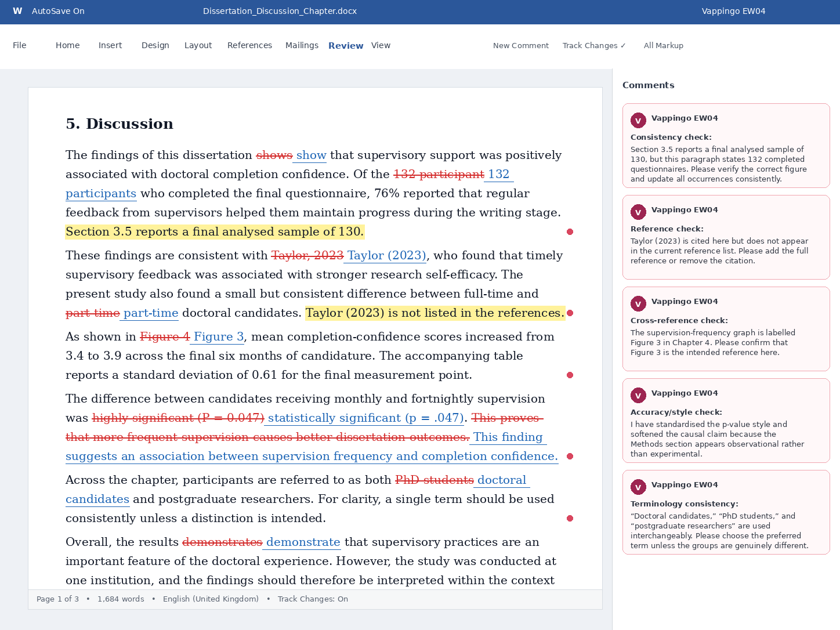The image size is (840, 630).
Task: Click the Vappingo EW04 account name
Action: [x=733, y=11]
